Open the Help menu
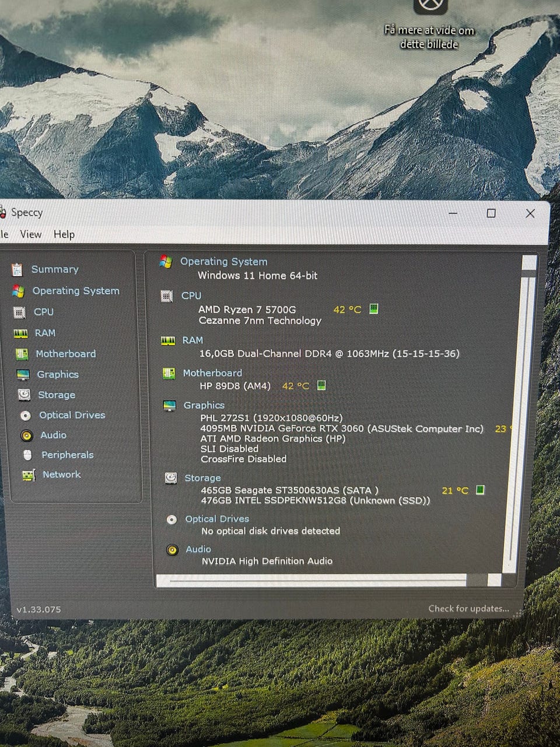 (64, 234)
